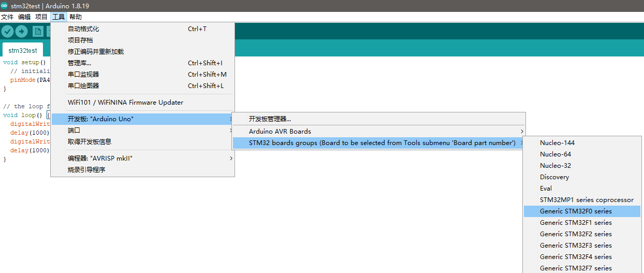Select Generic STM32F2 series
The height and width of the screenshot is (273, 644).
click(582, 234)
